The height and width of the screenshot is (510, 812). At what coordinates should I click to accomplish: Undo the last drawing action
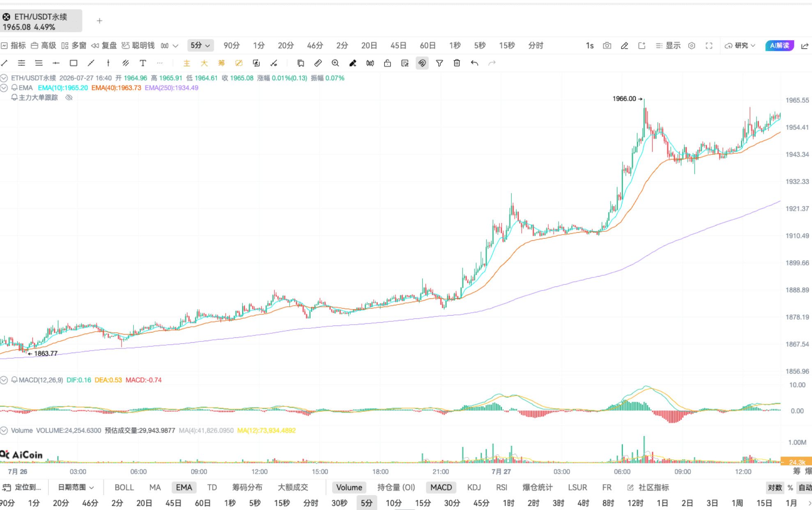[x=474, y=63]
